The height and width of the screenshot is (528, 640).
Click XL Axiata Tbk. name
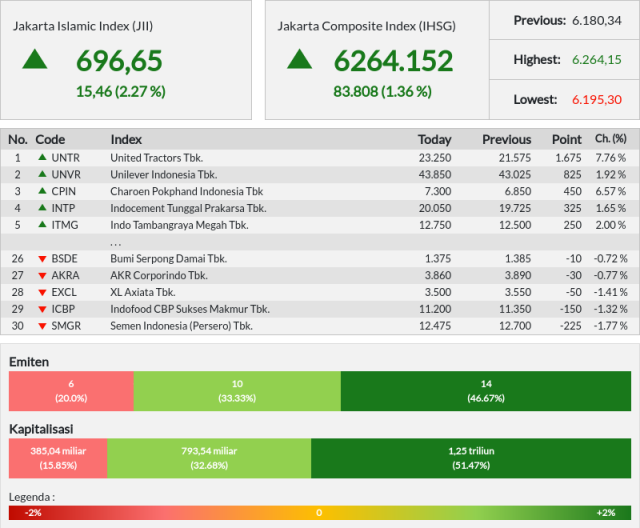tap(143, 292)
